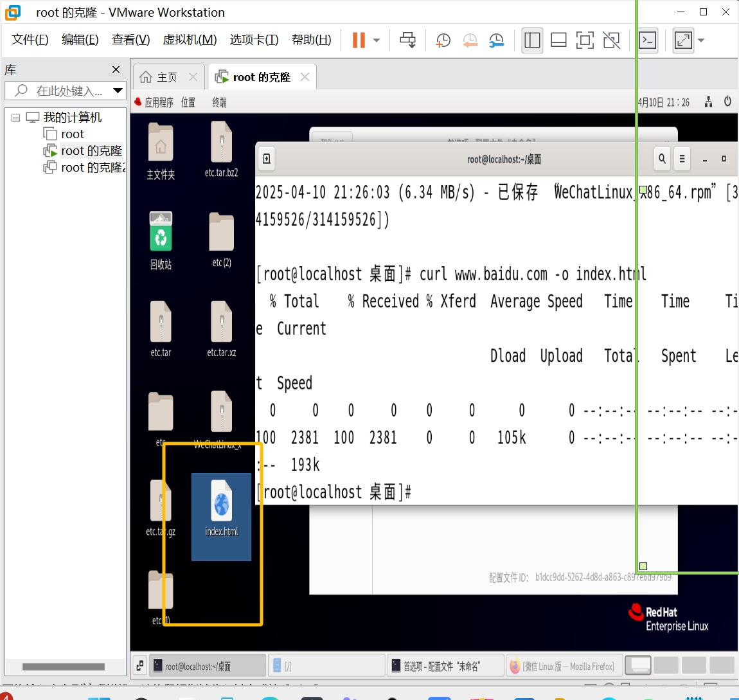This screenshot has width=739, height=700.
Task: Switch to Mozilla Firefox taskbar window
Action: 564,665
